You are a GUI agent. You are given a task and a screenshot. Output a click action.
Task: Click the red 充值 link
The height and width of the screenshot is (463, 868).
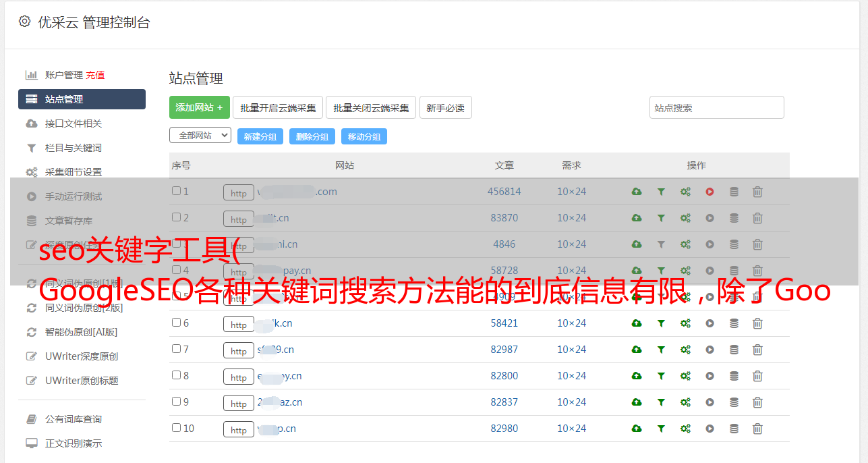pos(95,75)
